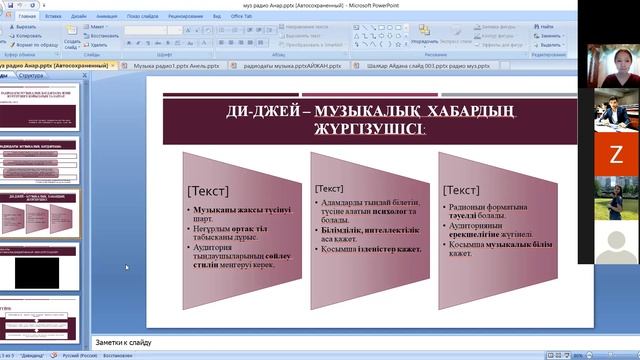Select the rectangle shape in shapes gallery
The height and width of the screenshot is (360, 640).
click(x=381, y=28)
